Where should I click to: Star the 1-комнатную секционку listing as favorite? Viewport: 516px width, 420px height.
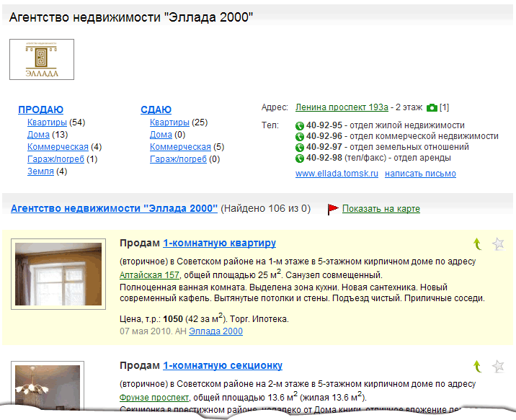[x=497, y=367]
